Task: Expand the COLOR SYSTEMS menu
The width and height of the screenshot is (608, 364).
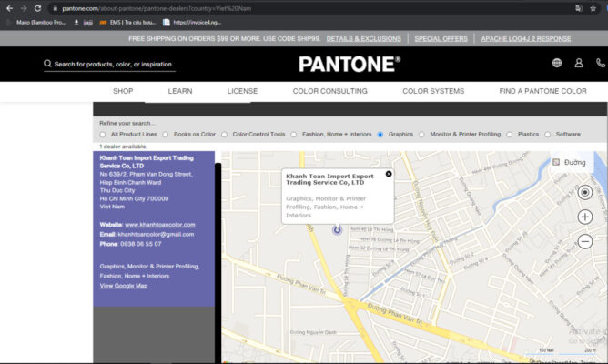Action: (x=432, y=91)
